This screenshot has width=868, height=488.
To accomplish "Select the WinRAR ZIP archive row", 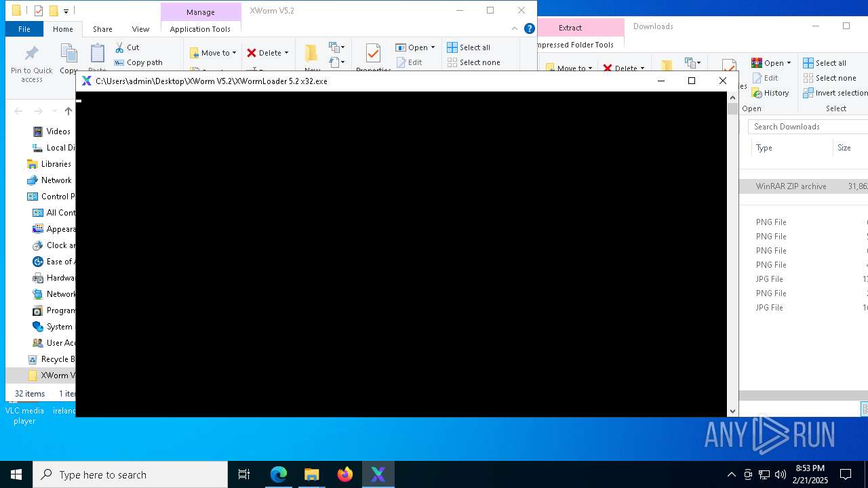I will (x=804, y=186).
